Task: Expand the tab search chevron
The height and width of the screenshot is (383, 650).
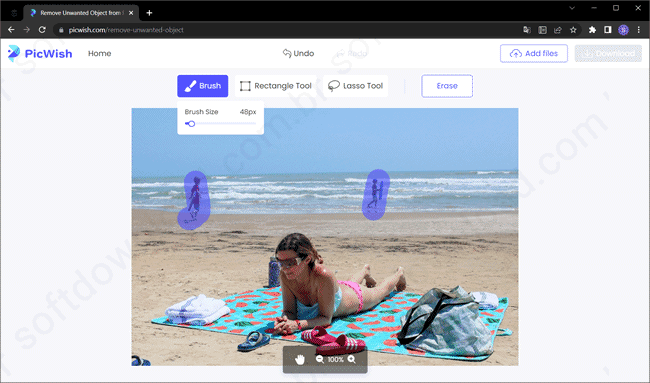Action: 572,8
